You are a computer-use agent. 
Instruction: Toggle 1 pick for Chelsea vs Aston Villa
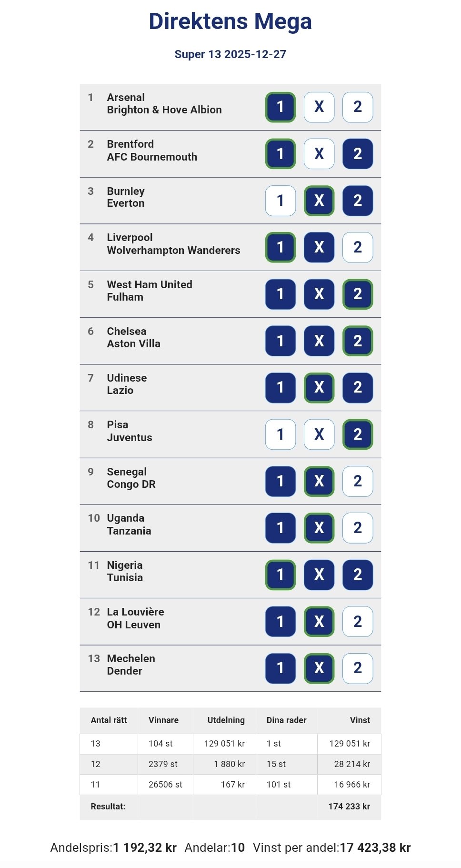point(281,341)
